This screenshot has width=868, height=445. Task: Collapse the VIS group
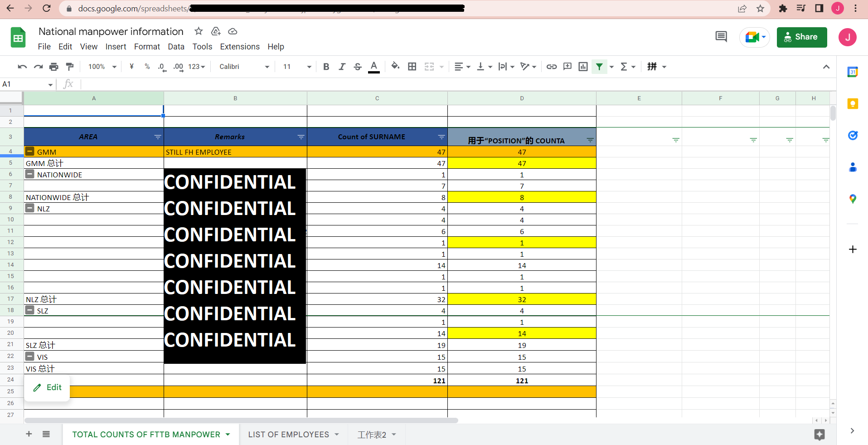[30, 357]
